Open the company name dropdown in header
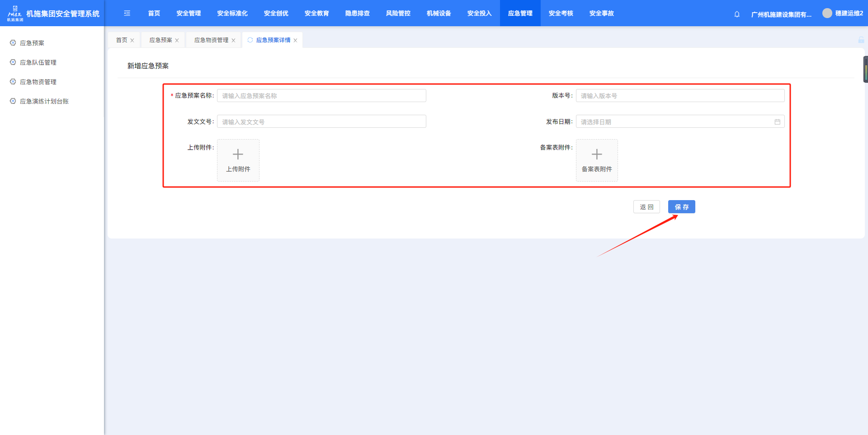Screen dimensions: 868x435 (781, 14)
